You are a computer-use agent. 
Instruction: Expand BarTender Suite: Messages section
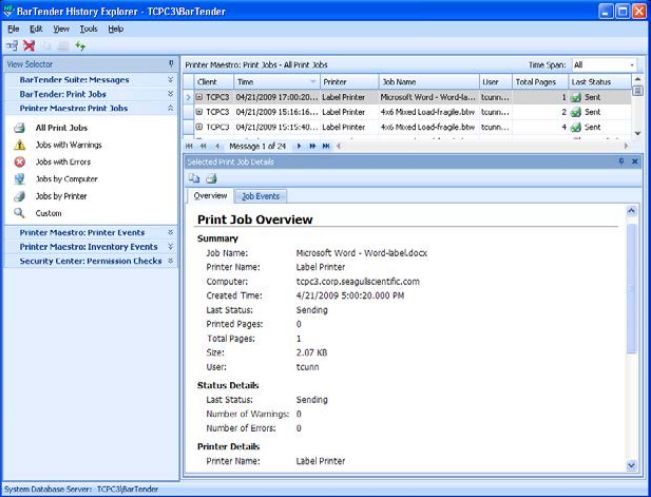(170, 79)
